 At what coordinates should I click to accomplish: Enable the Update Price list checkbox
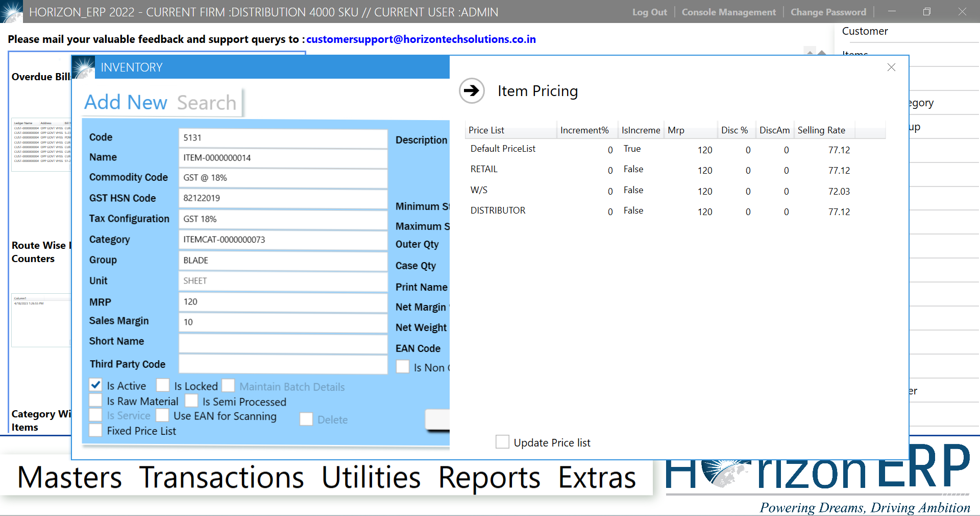[503, 442]
